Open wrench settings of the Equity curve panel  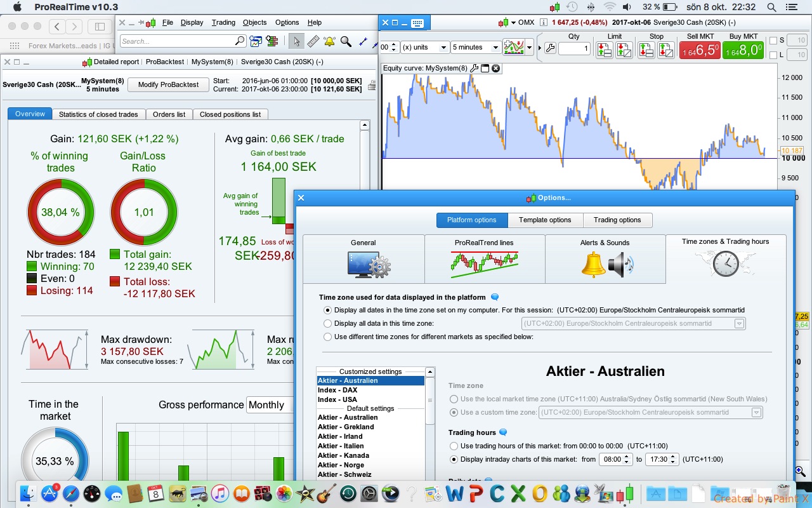pos(474,68)
